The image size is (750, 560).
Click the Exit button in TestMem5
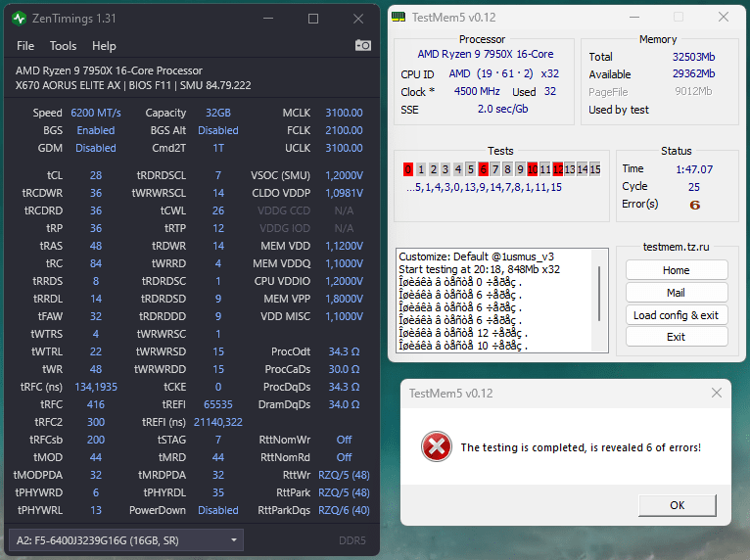[x=677, y=337]
